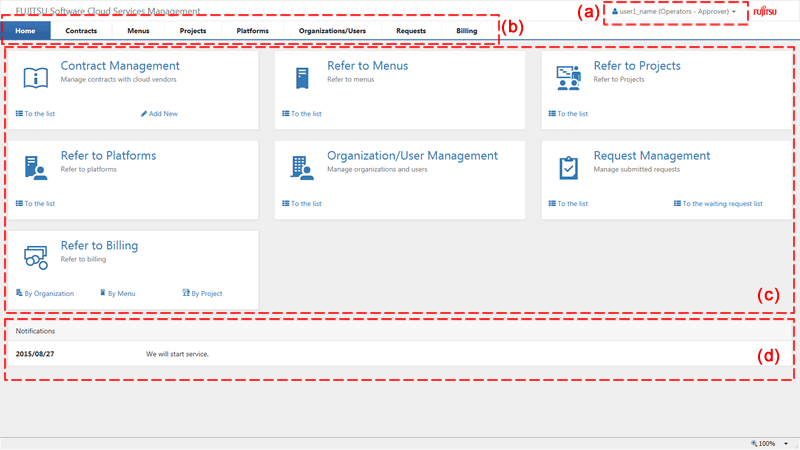Click the Organization/User Management building icon
Image resolution: width=800 pixels, height=450 pixels.
click(x=302, y=168)
